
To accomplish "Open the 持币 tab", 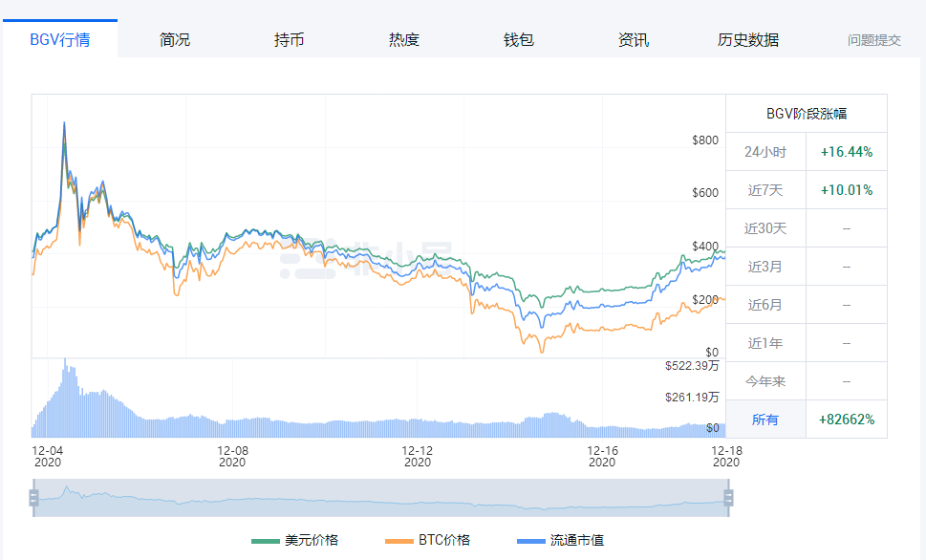I will 290,39.
